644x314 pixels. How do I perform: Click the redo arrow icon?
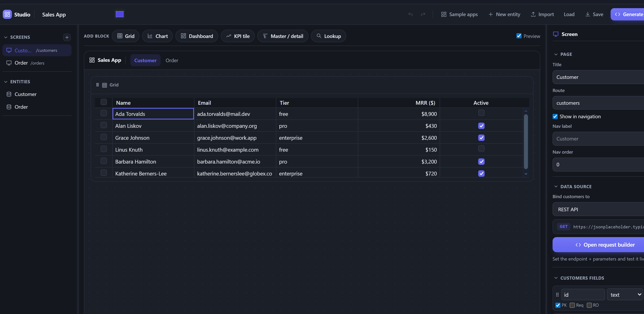click(x=423, y=14)
